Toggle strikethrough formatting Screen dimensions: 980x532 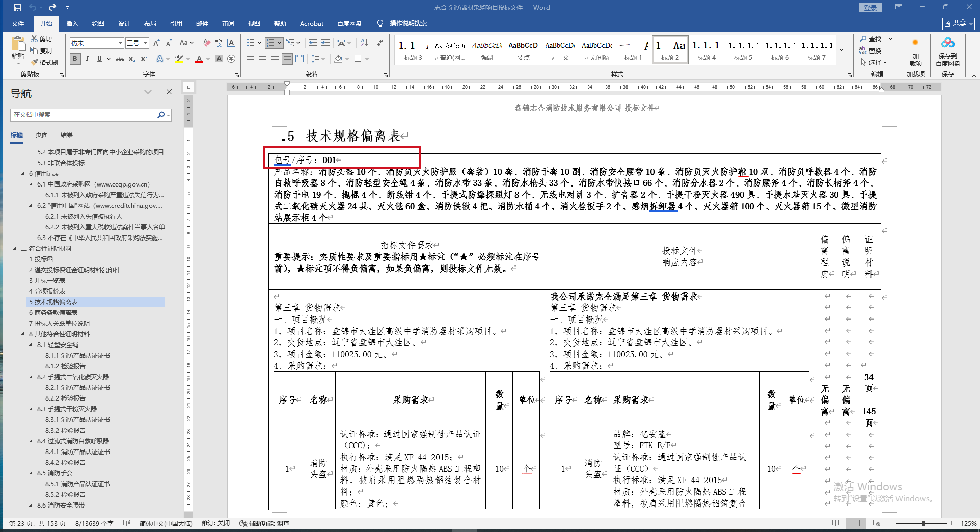point(120,59)
